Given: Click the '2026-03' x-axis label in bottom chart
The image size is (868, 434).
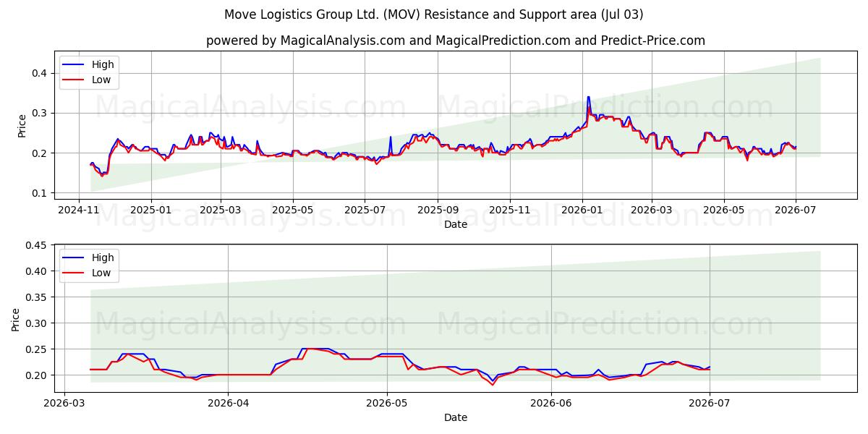Looking at the screenshot, I should pyautogui.click(x=65, y=404).
